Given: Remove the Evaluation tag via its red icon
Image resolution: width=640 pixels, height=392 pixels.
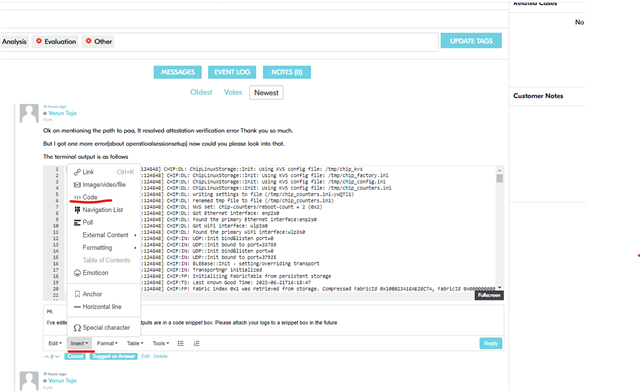Looking at the screenshot, I should [x=39, y=41].
